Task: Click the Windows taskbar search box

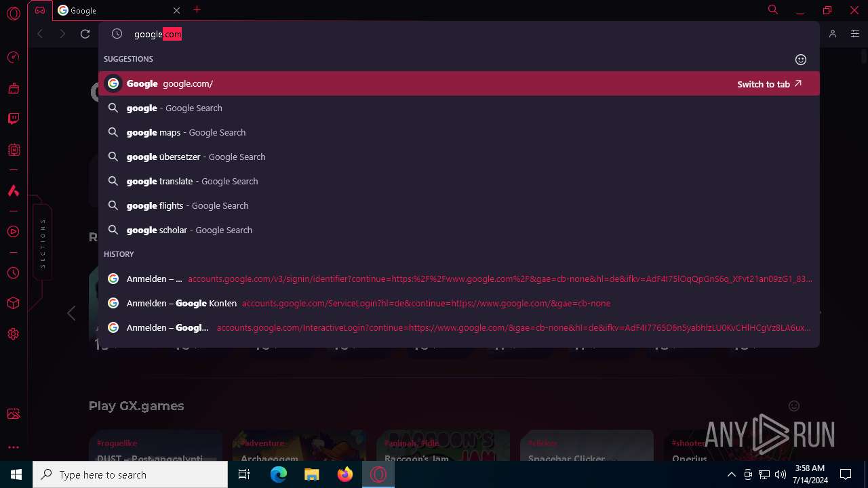Action: point(130,474)
